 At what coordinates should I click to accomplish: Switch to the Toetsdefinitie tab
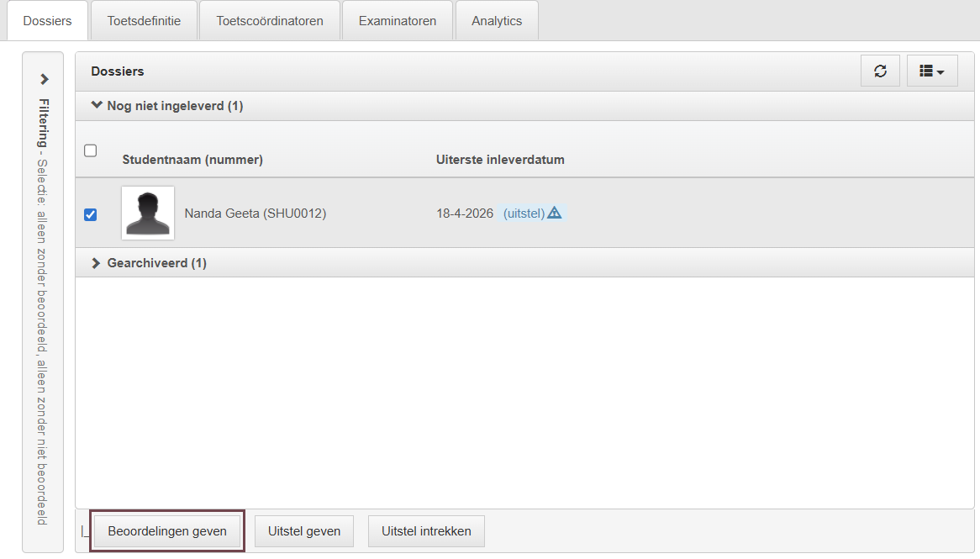click(x=144, y=21)
